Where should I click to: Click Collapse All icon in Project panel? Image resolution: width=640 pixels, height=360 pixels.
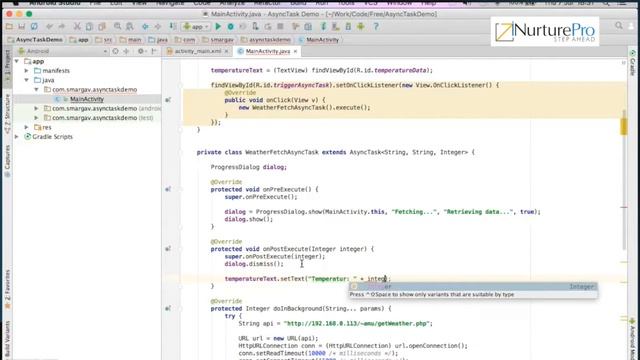(x=127, y=51)
